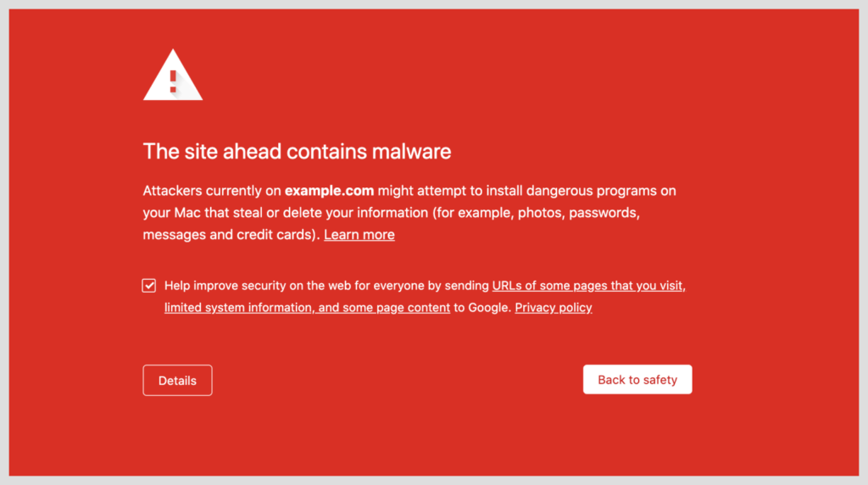Click the 'The site ahead contains malware' heading
This screenshot has width=868, height=485.
coord(297,152)
